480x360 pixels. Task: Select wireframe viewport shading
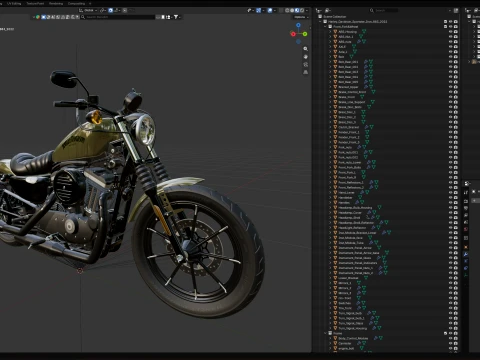pos(287,10)
